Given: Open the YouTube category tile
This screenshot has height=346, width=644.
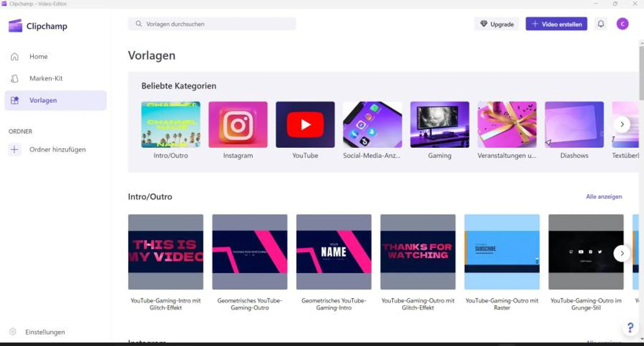Looking at the screenshot, I should point(305,125).
